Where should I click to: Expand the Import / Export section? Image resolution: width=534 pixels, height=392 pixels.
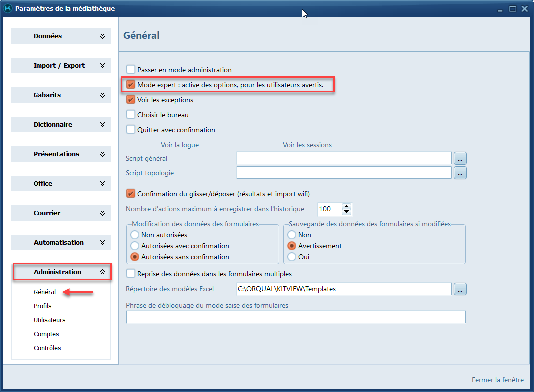(x=61, y=66)
